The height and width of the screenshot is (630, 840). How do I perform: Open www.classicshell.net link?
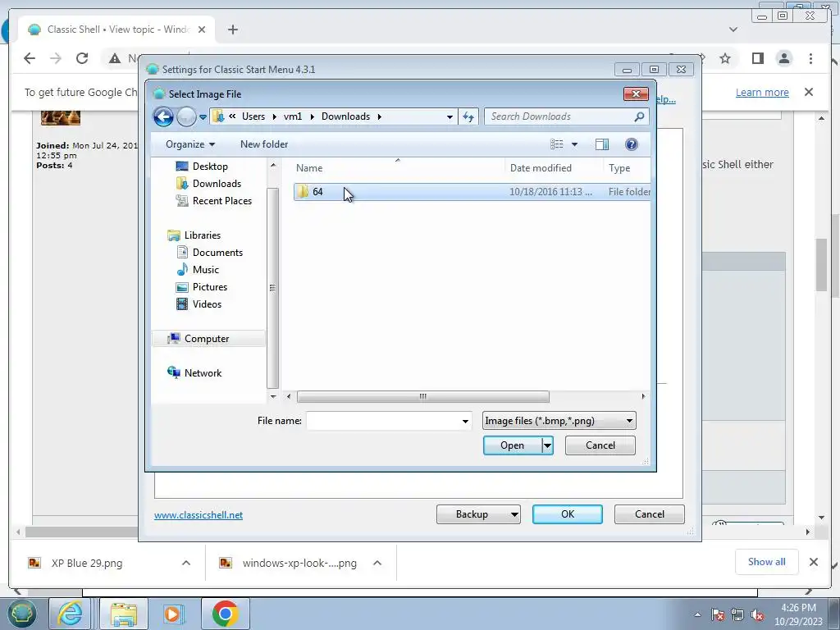[x=199, y=515]
